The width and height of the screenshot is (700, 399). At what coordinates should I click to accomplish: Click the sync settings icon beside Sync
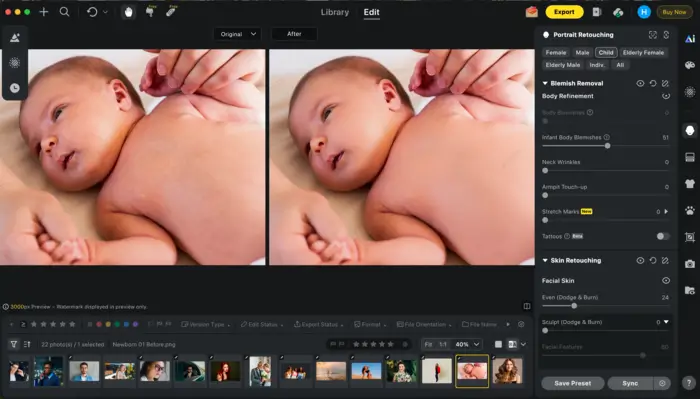tap(662, 383)
